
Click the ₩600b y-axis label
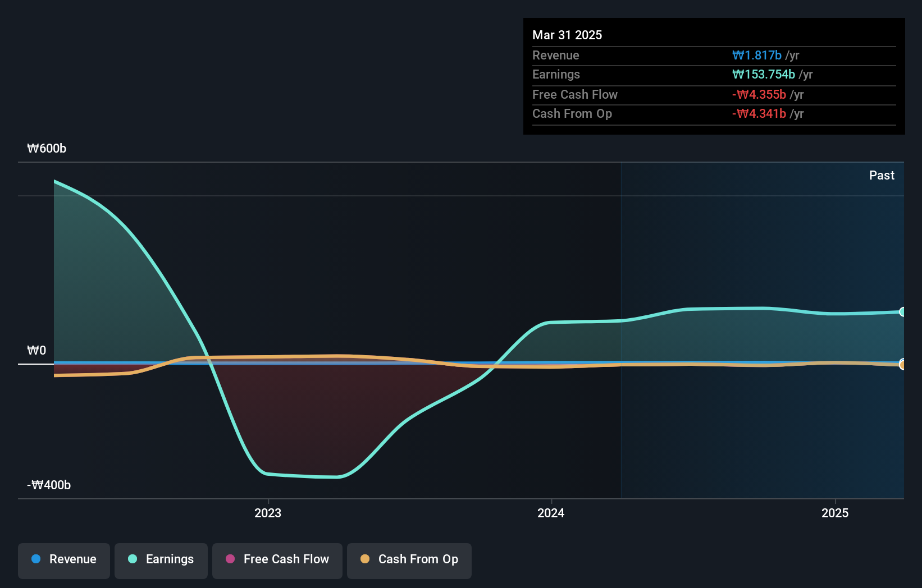coord(47,148)
